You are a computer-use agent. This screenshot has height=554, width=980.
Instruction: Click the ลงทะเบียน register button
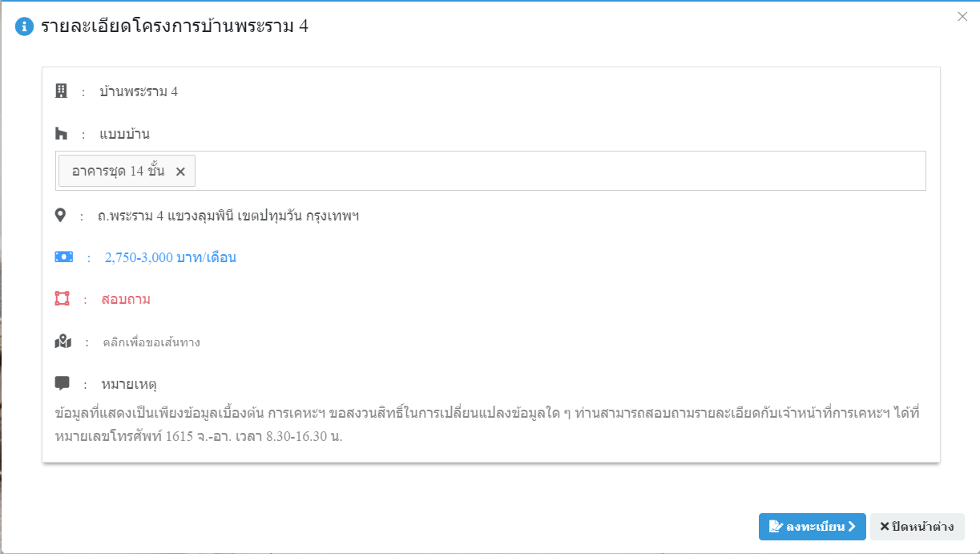813,527
